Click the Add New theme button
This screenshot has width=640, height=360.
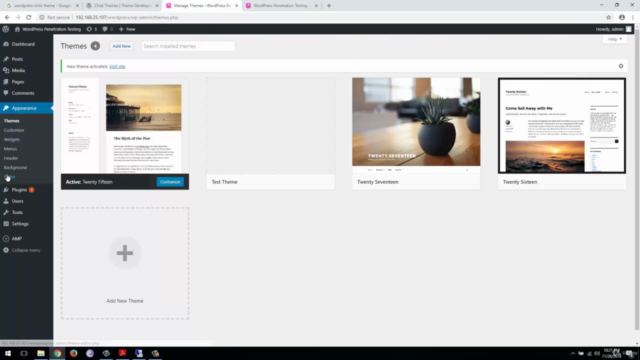click(122, 46)
